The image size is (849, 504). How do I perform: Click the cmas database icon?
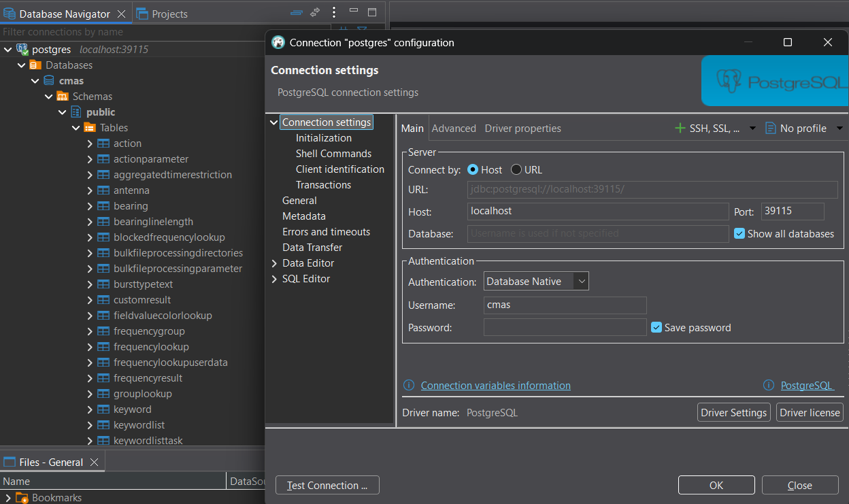49,81
